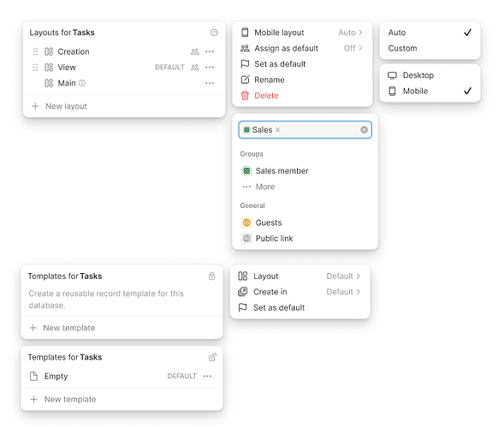Click the lock icon in upper Templates panel
The width and height of the screenshot is (504, 428).
(x=211, y=276)
